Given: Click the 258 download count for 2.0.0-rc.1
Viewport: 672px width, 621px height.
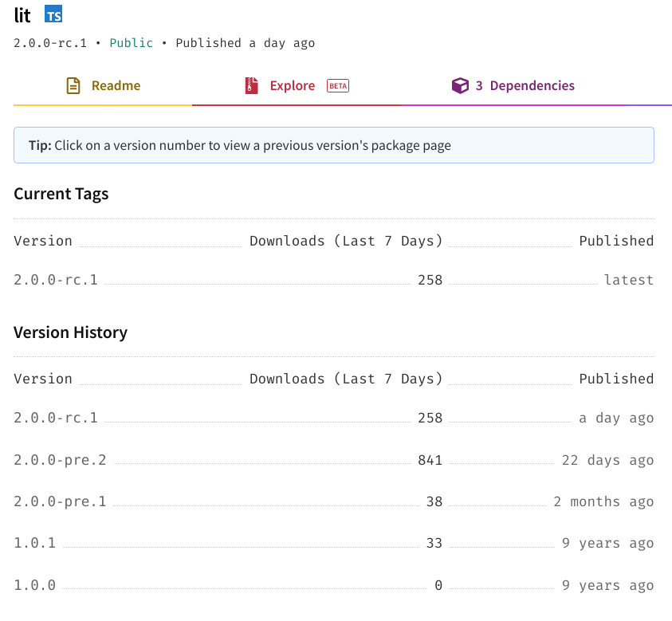Looking at the screenshot, I should click(430, 280).
